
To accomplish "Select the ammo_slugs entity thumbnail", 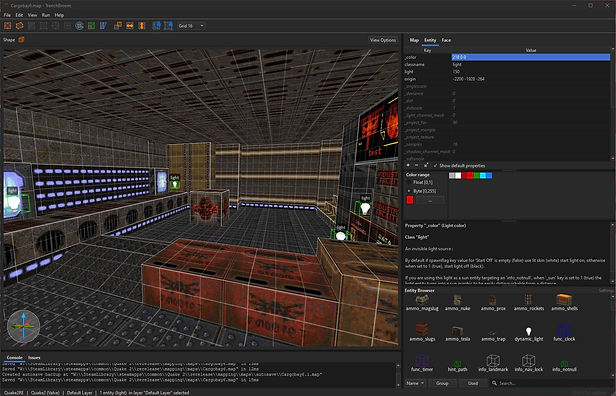I will 422,332.
